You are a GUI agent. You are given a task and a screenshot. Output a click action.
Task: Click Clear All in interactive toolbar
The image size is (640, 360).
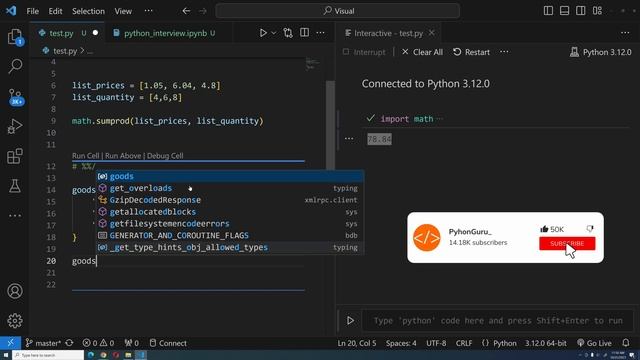[422, 52]
